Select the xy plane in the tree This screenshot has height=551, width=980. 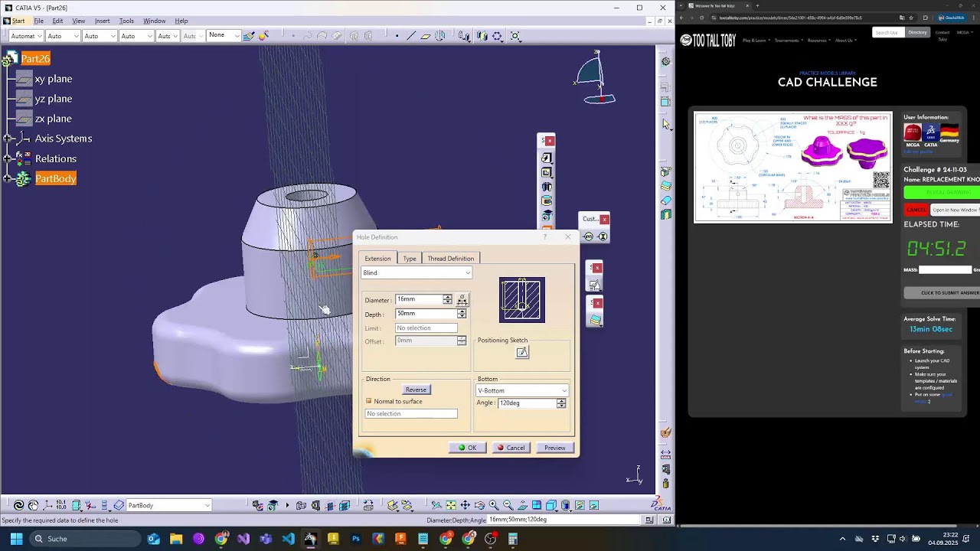(53, 79)
